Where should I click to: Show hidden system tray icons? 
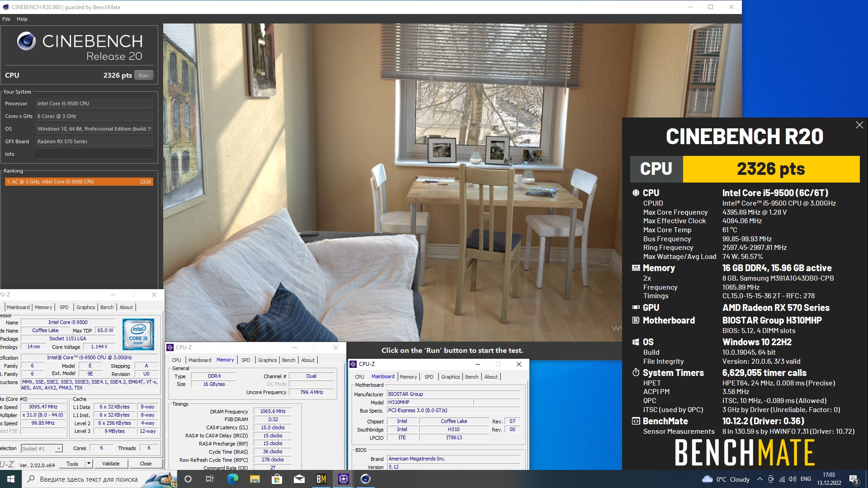pos(759,479)
